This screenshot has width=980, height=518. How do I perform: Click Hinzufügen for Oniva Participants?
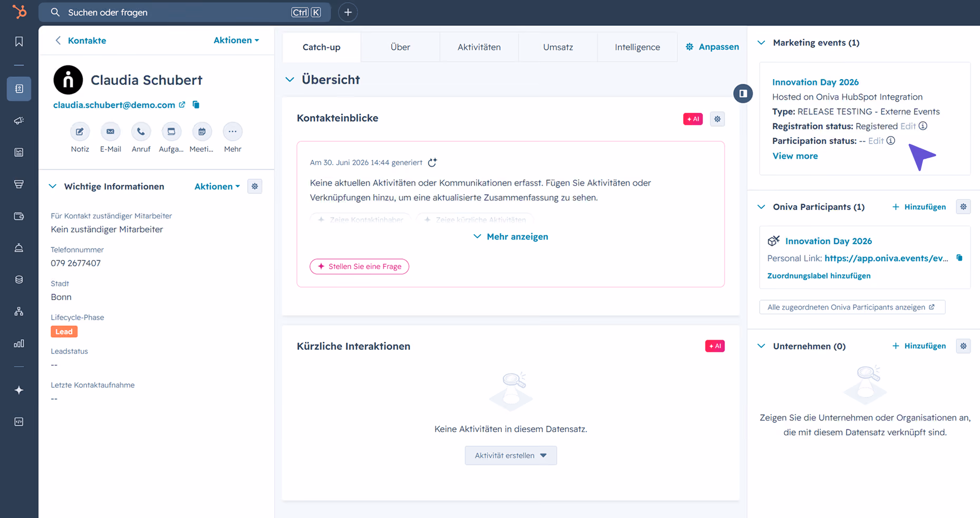click(x=919, y=207)
